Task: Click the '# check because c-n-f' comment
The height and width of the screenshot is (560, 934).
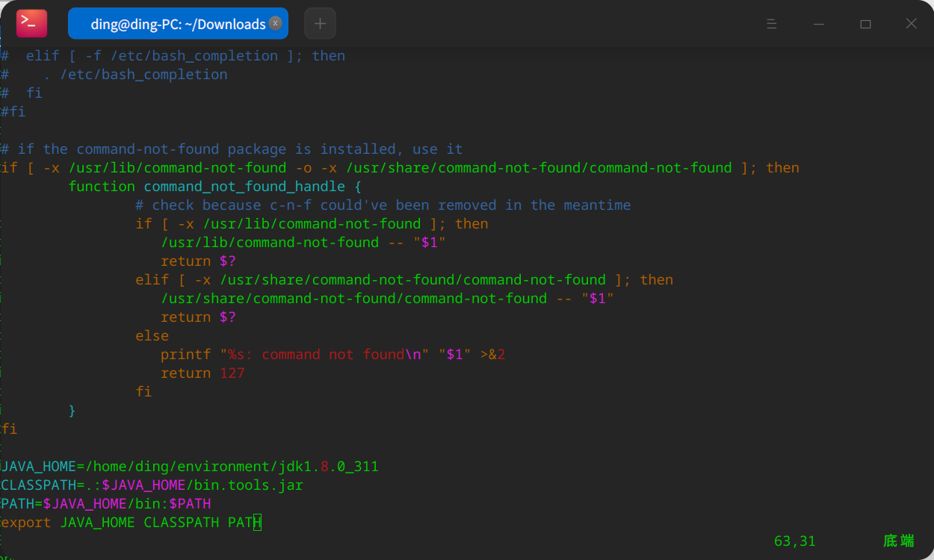Action: (383, 205)
